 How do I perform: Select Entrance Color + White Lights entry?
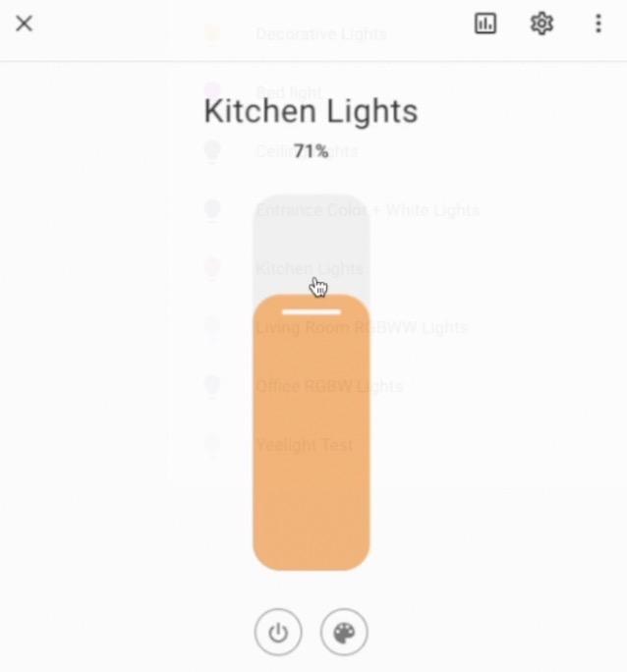tap(368, 210)
